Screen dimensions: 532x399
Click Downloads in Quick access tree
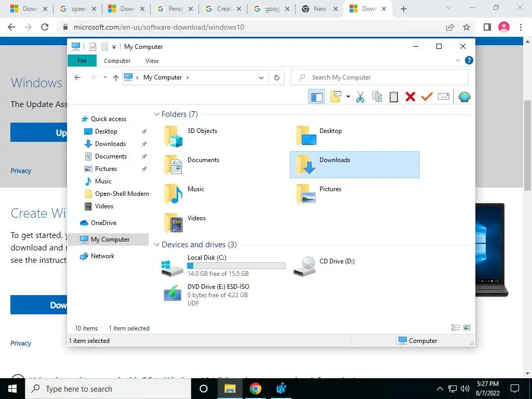[110, 144]
